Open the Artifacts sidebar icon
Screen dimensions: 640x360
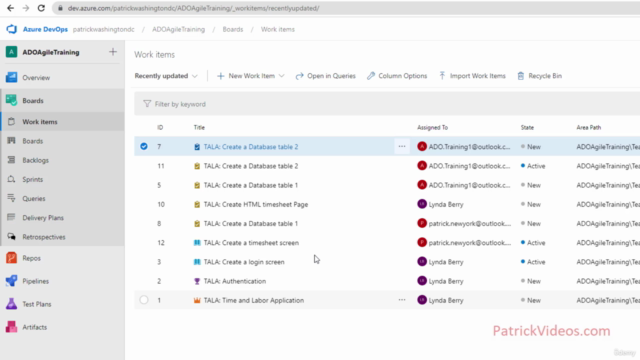coord(11,327)
